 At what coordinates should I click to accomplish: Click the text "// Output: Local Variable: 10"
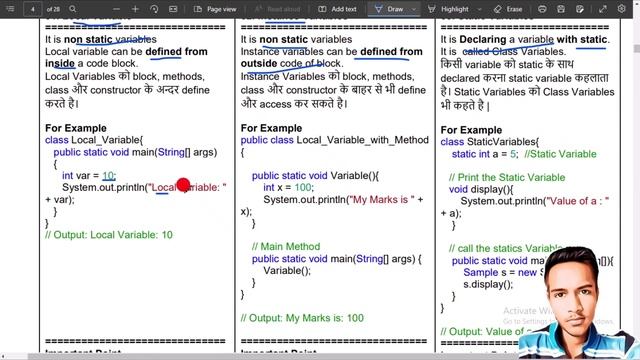(109, 235)
